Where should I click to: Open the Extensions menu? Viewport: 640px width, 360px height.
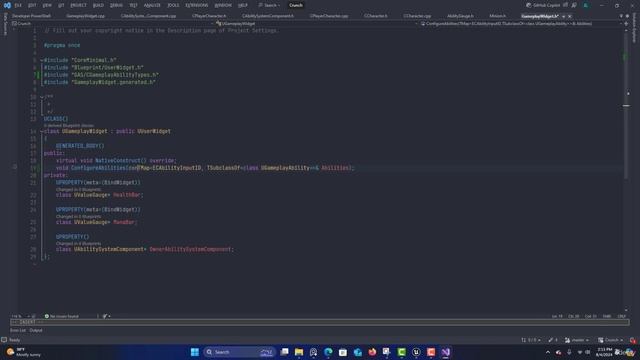pos(196,5)
